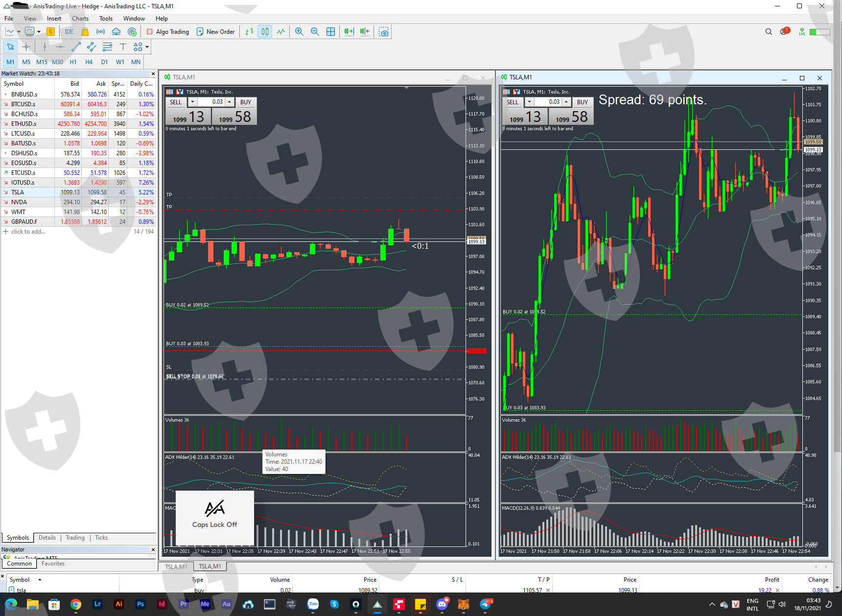Image resolution: width=842 pixels, height=616 pixels.
Task: Click BUY in the right TSLA chart
Action: (x=583, y=102)
